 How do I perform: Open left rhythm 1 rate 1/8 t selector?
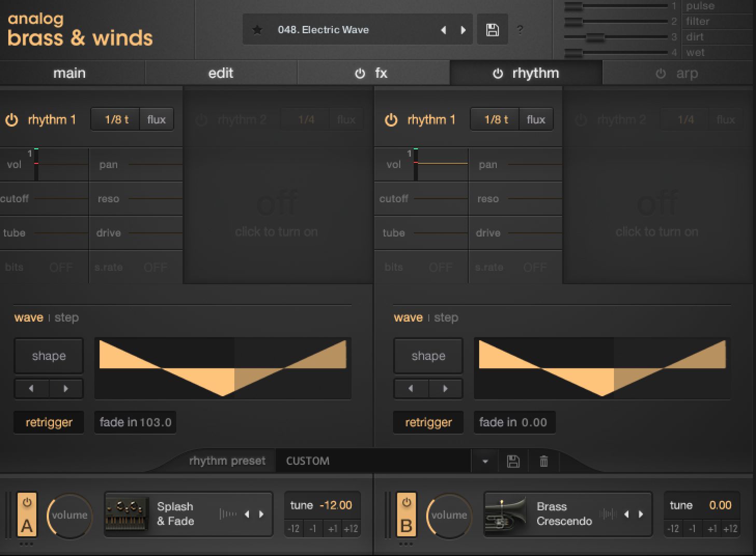click(116, 120)
